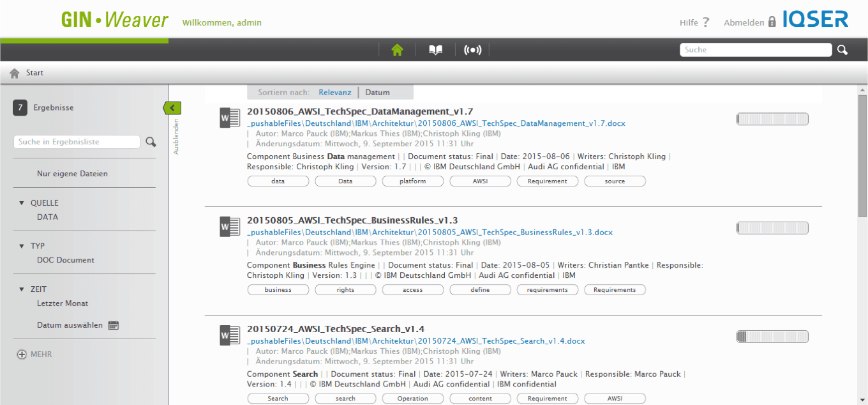Click 'Operation' tag
Image resolution: width=868 pixels, height=405 pixels.
413,399
